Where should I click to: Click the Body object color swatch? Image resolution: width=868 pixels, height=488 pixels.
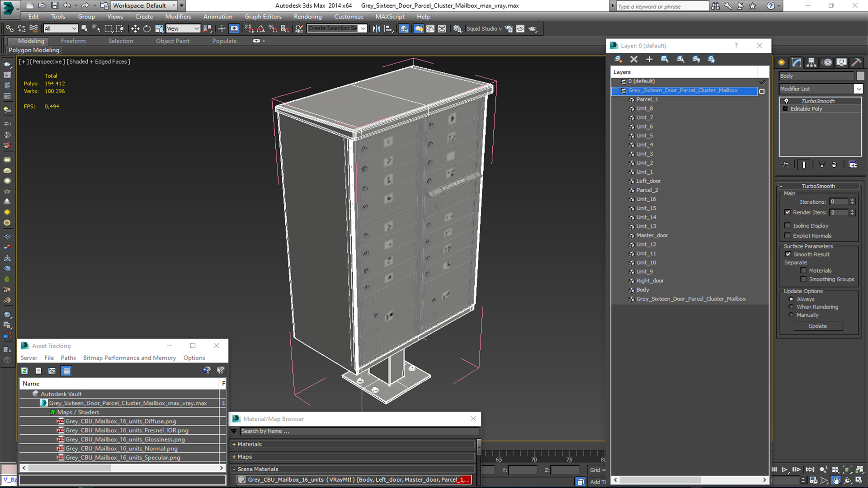click(860, 76)
